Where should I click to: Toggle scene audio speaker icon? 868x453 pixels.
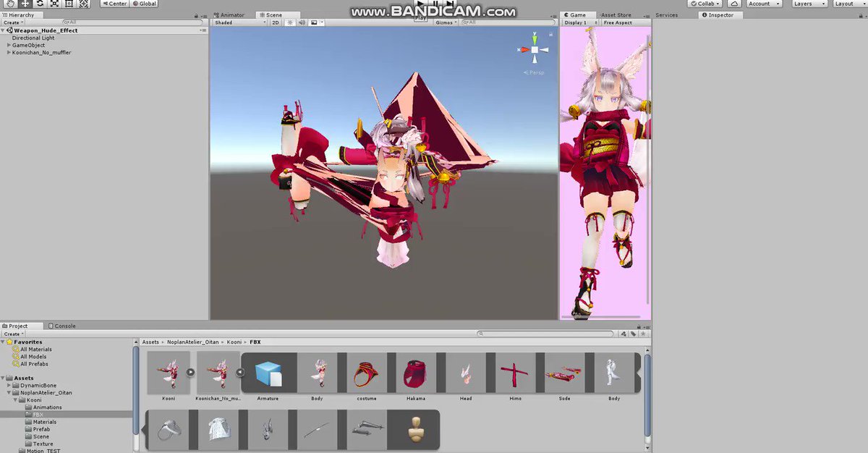point(301,22)
